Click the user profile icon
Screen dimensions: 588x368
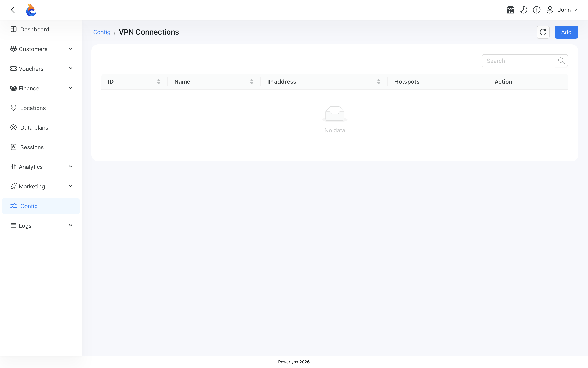click(x=550, y=10)
